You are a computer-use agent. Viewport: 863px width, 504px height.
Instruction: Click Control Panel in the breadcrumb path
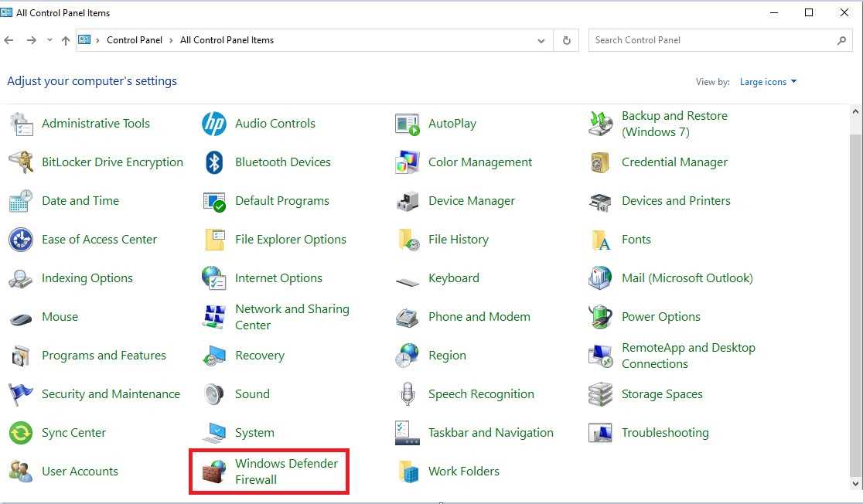135,40
